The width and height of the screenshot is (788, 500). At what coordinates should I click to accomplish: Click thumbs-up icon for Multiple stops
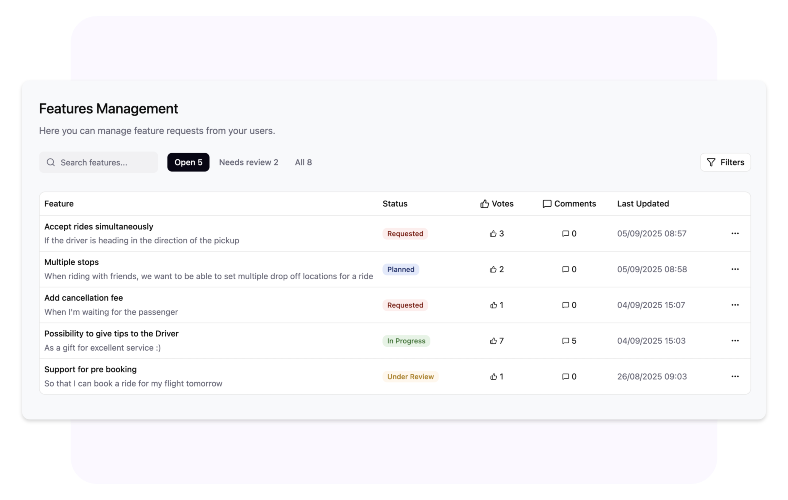point(493,269)
